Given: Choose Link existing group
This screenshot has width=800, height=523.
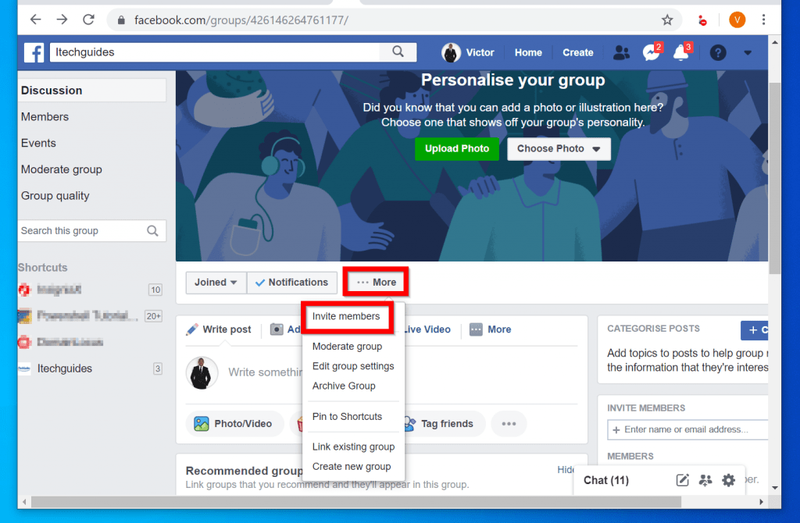Looking at the screenshot, I should click(354, 447).
